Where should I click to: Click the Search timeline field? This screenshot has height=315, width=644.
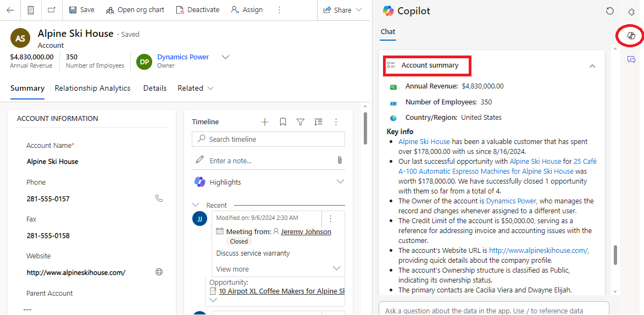(268, 139)
